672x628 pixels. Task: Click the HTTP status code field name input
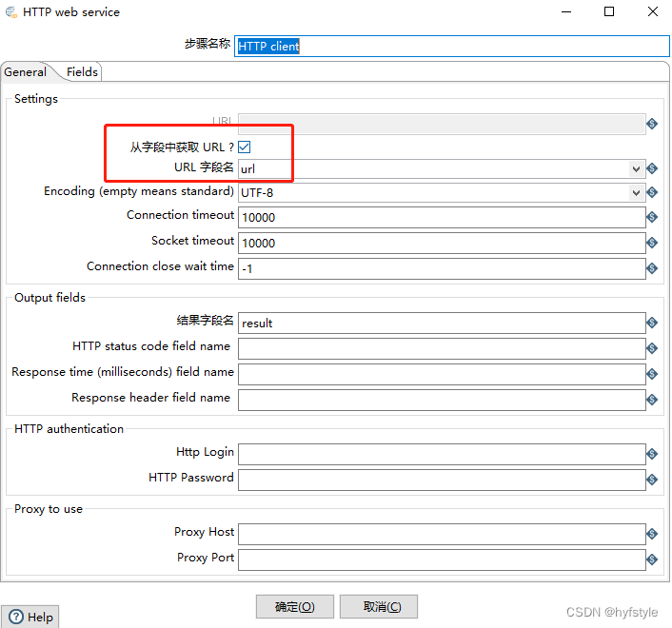(442, 348)
